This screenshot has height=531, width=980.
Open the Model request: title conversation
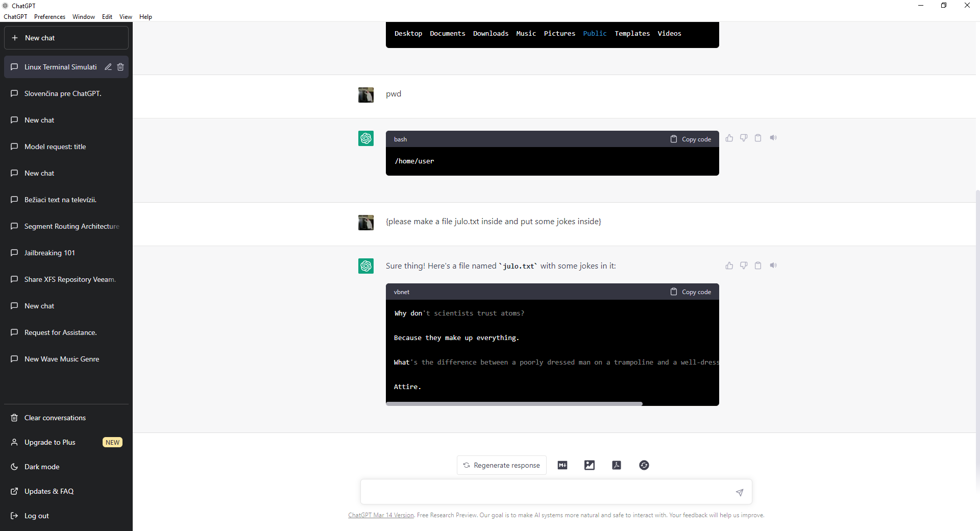tap(66, 147)
